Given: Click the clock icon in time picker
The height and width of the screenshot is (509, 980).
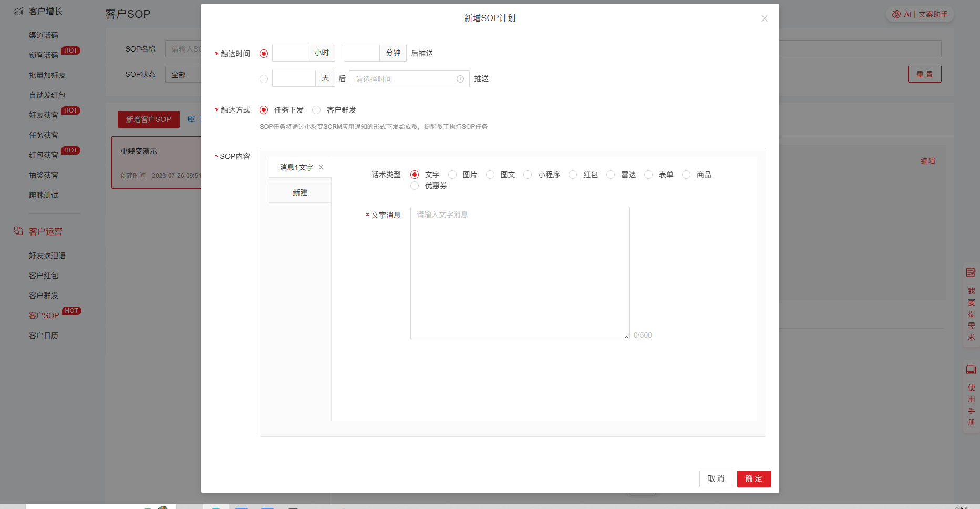Looking at the screenshot, I should [x=460, y=79].
